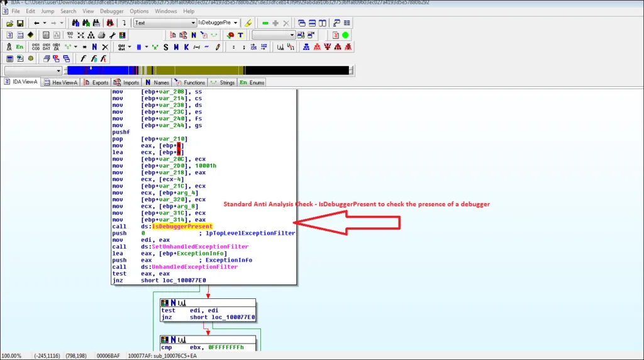Click the 0101 COD convert-to-code icon
644x360 pixels.
coord(36,47)
